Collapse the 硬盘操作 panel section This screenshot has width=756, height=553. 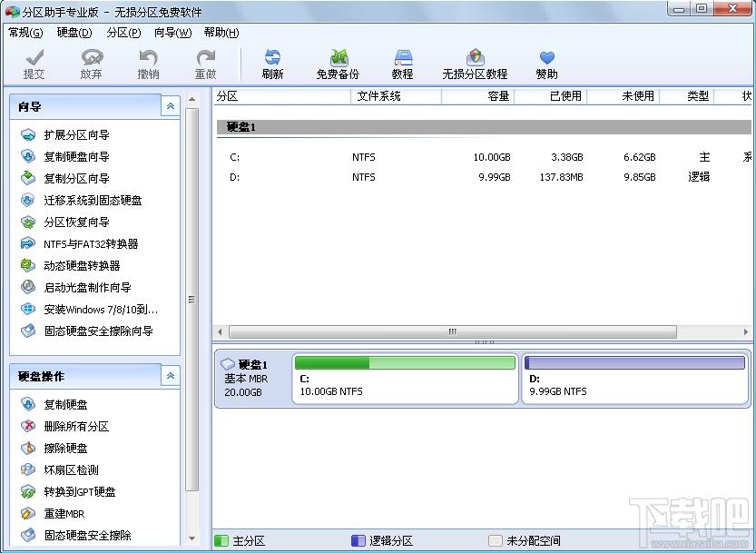click(170, 376)
